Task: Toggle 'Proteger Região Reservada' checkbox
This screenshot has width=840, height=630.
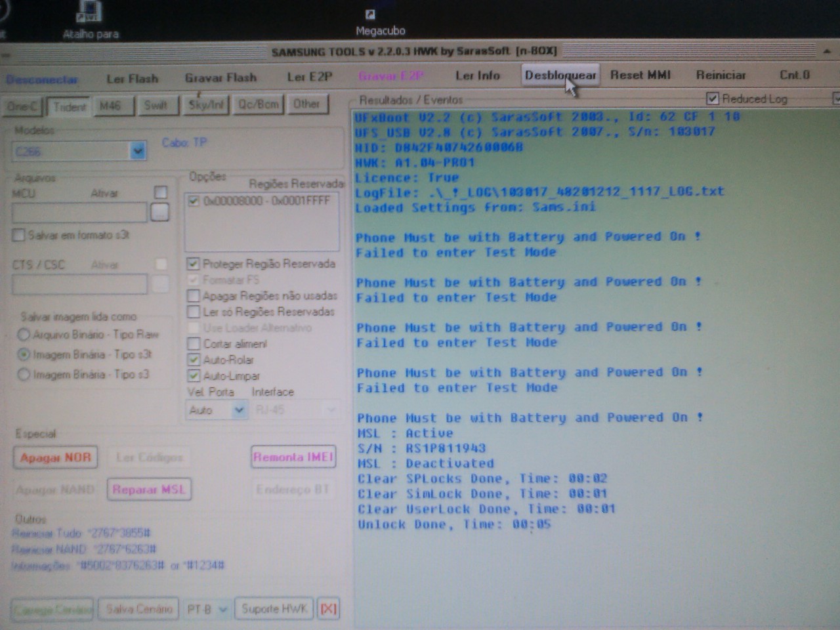Action: pos(193,264)
